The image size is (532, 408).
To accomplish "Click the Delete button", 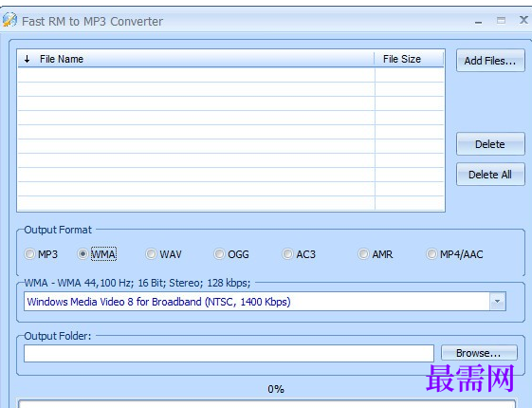I will [490, 144].
